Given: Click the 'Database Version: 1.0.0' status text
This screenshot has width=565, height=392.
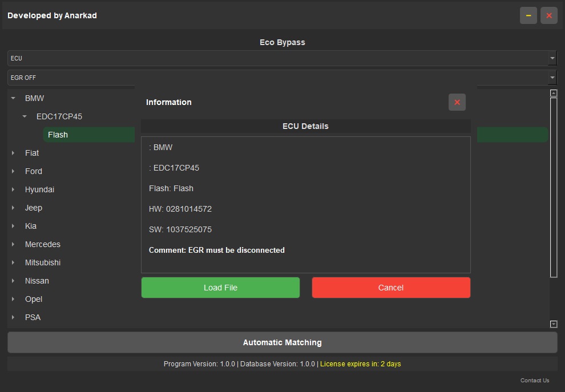Looking at the screenshot, I should click(x=277, y=364).
